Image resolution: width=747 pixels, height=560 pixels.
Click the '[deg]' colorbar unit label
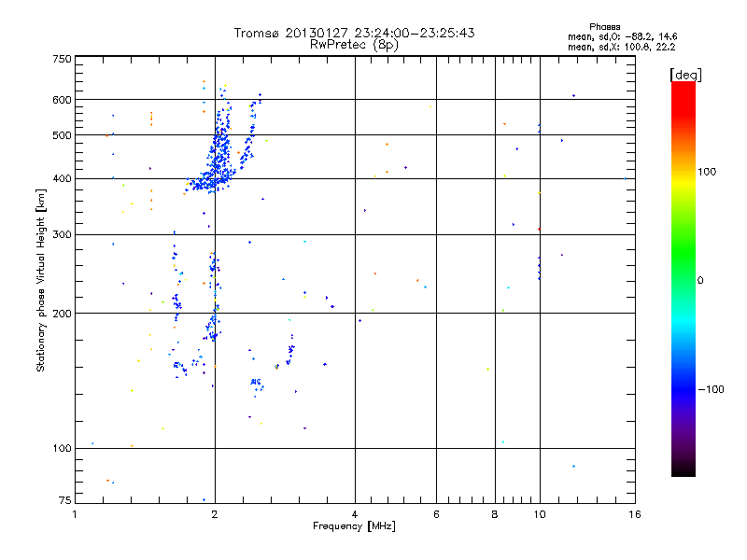coord(685,75)
